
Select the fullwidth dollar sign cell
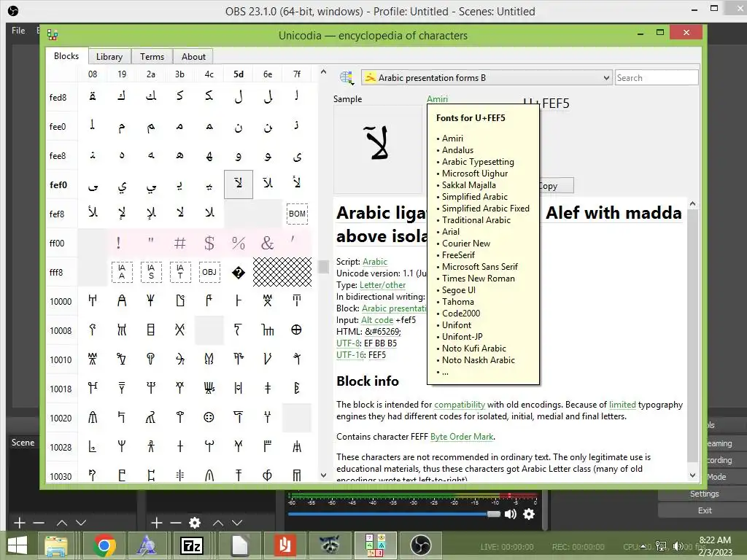coord(209,243)
